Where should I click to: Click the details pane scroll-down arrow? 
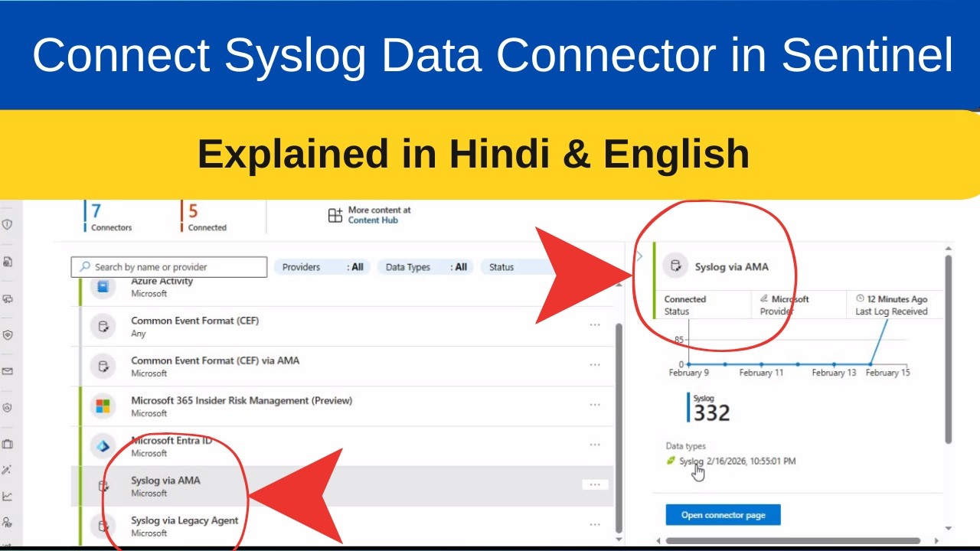(949, 528)
